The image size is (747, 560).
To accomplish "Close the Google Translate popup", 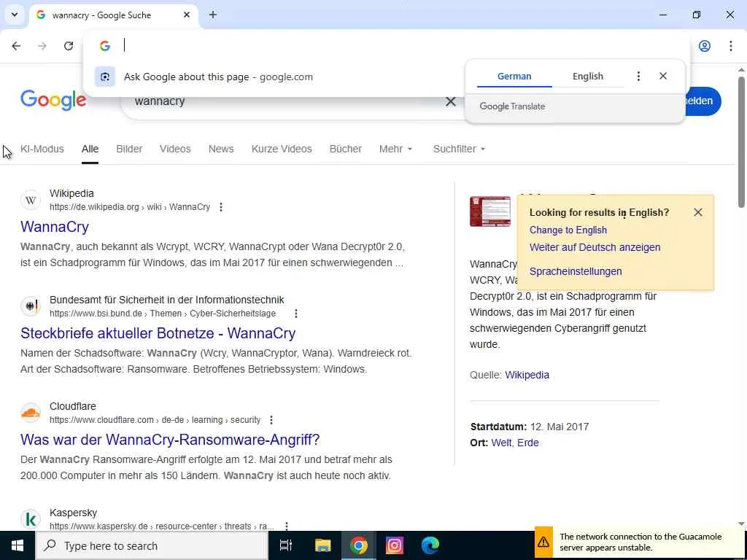I will tap(663, 76).
